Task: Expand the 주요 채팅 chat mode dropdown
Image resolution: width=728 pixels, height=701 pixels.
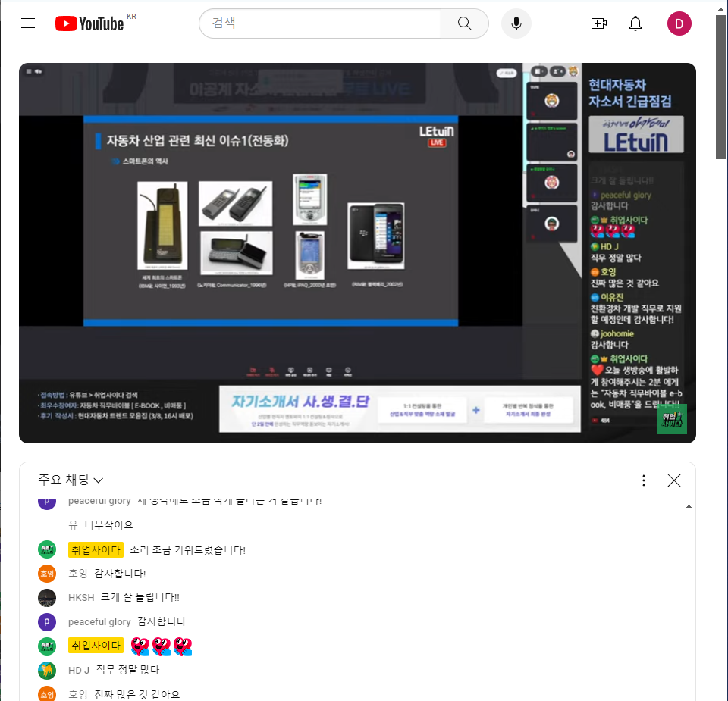Action: pos(71,480)
